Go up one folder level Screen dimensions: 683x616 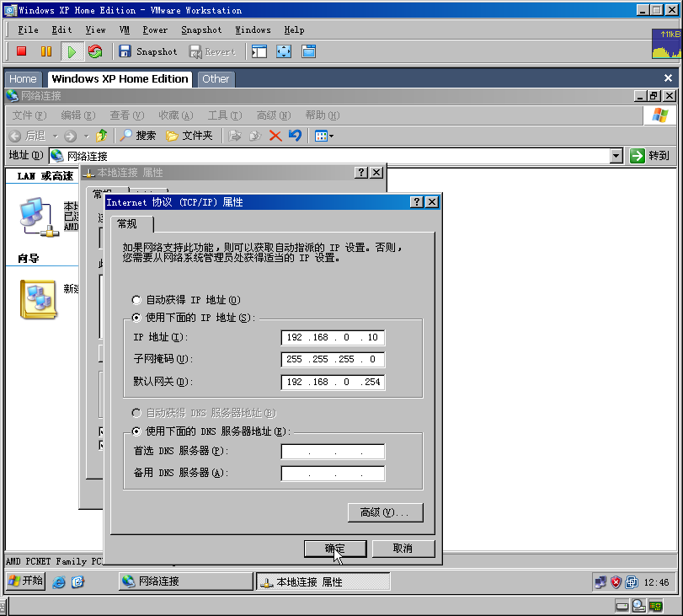[x=102, y=136]
